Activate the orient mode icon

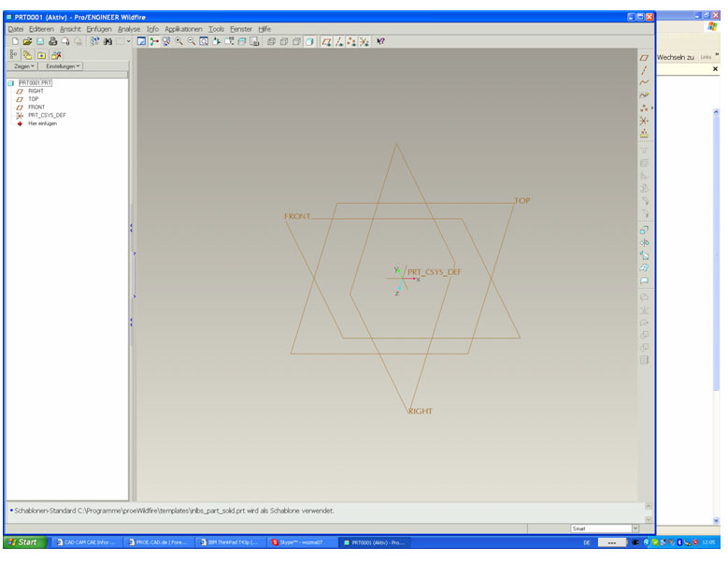click(166, 41)
